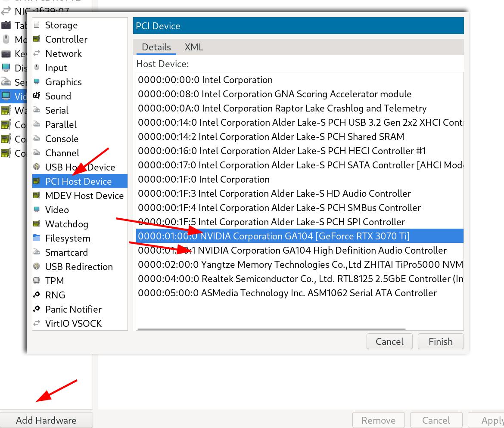
Task: Click the horizontal scrollbar of device list
Action: [x=271, y=329]
